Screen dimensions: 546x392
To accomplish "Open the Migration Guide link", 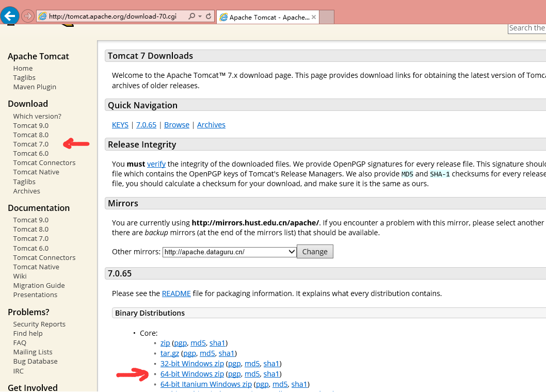I will 39,285.
